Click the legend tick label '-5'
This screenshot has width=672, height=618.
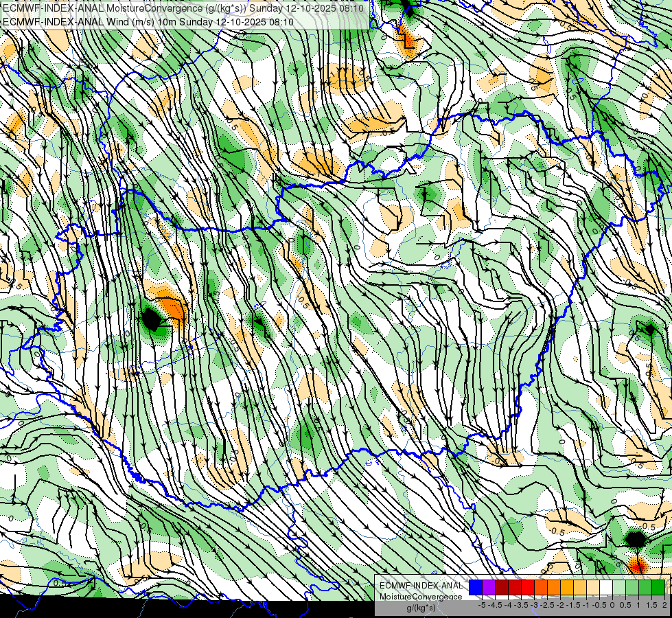pos(482,605)
